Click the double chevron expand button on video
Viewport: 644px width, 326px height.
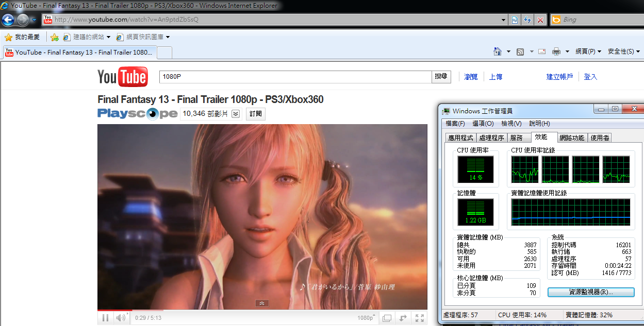tap(262, 303)
